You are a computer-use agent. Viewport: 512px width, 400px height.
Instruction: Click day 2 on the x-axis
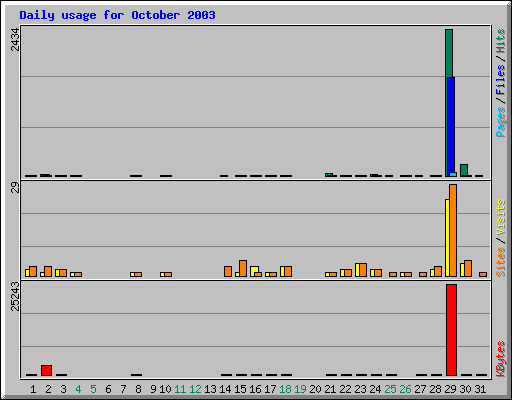(48, 389)
